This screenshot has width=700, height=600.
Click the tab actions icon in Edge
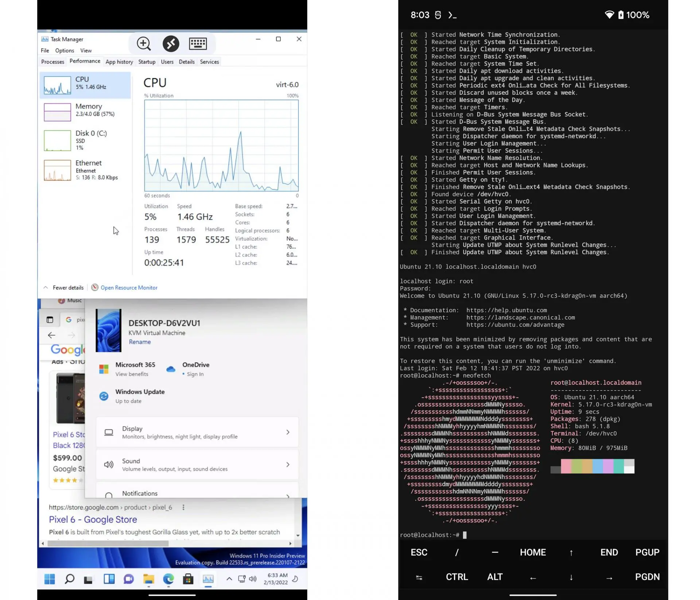coord(50,320)
